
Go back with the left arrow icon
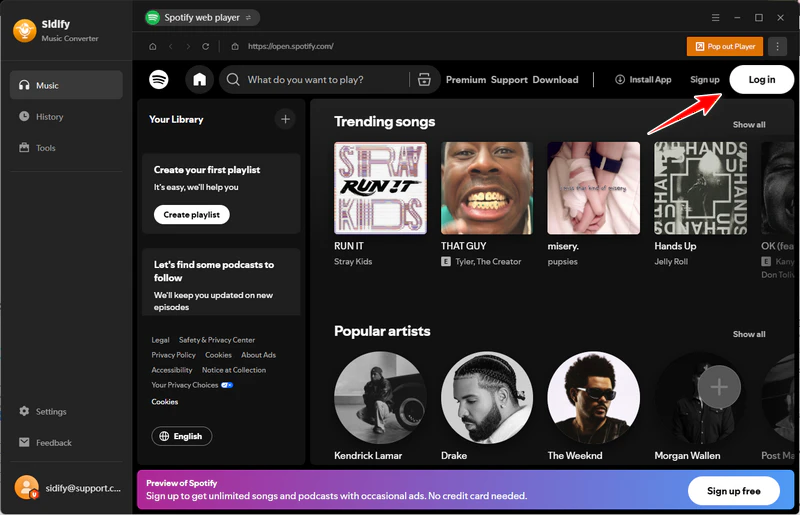(x=170, y=46)
